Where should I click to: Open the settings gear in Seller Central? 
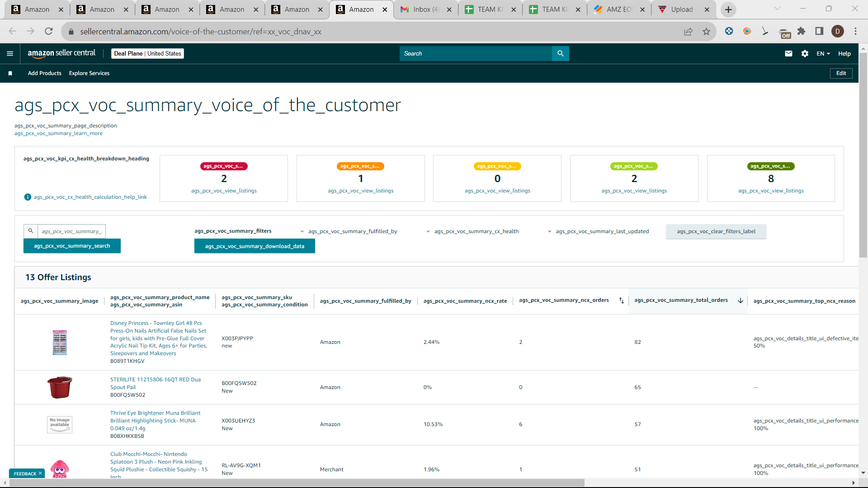click(805, 53)
